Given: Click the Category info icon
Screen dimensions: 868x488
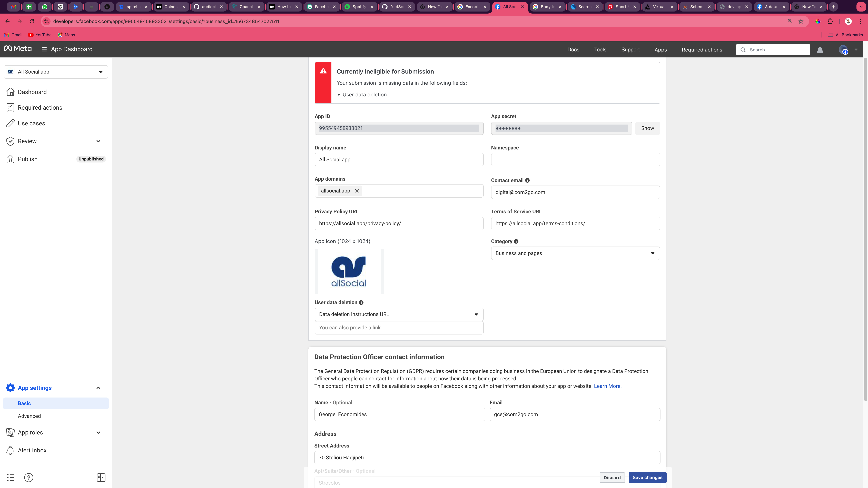Looking at the screenshot, I should [516, 241].
